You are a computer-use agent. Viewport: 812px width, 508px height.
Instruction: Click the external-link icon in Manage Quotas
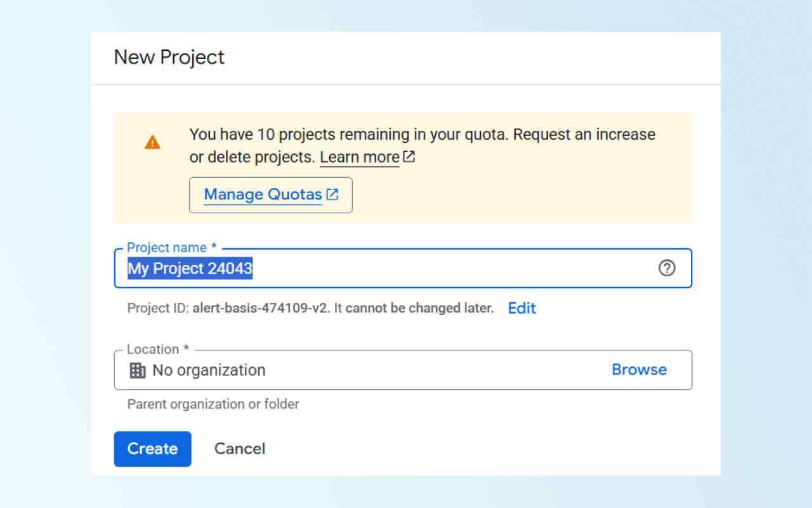[x=332, y=194]
